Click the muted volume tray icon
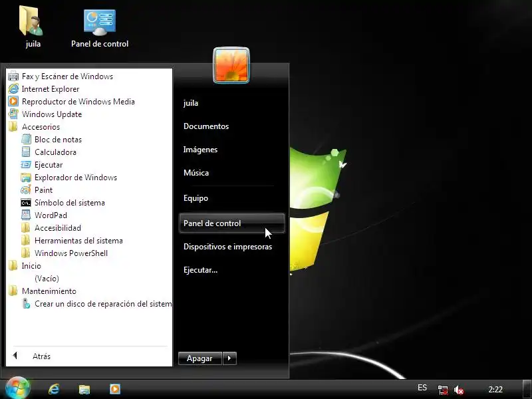 (459, 390)
